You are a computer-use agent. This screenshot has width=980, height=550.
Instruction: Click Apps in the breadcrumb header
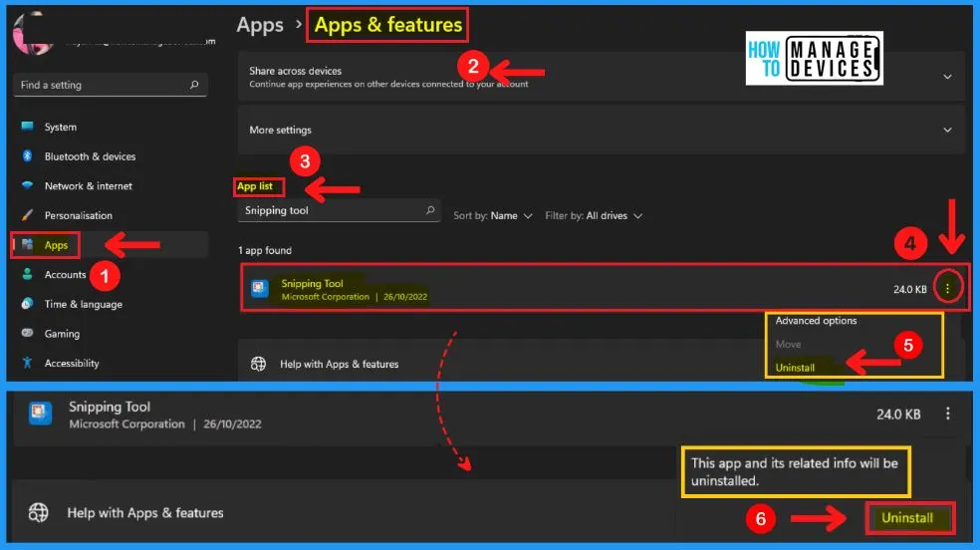click(259, 24)
